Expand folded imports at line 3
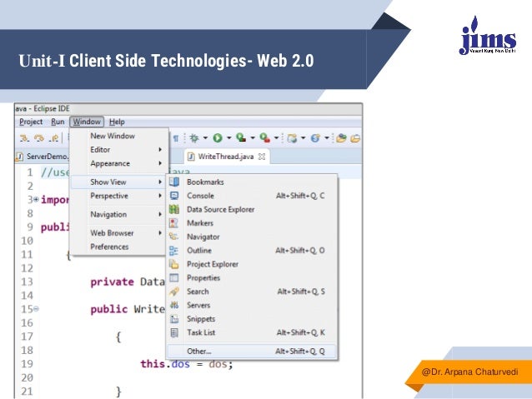The image size is (532, 399). point(36,199)
